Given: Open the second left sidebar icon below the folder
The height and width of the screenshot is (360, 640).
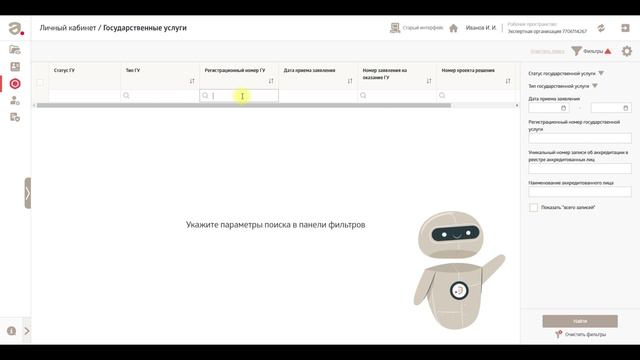Looking at the screenshot, I should tap(15, 67).
